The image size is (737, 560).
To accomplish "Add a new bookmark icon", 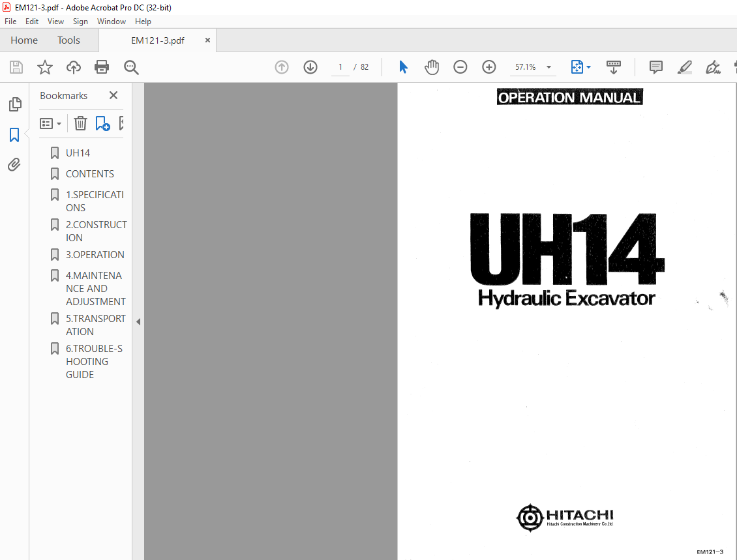I will tap(102, 123).
